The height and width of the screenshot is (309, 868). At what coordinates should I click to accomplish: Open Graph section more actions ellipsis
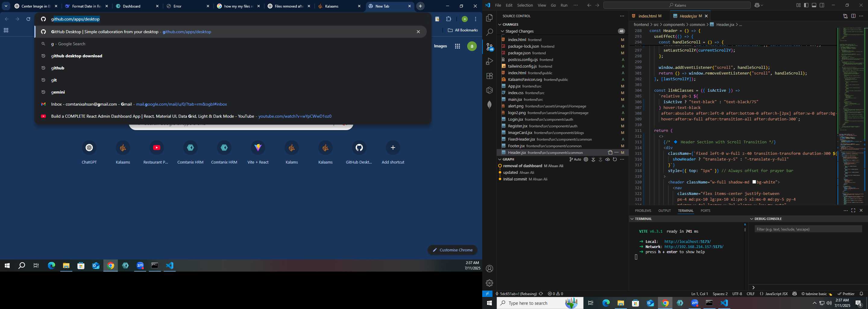pyautogui.click(x=622, y=160)
